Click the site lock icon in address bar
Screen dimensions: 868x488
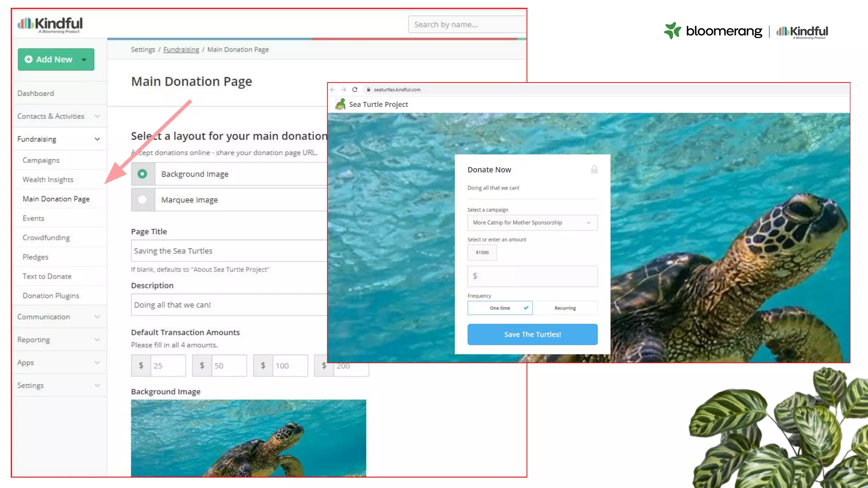[368, 89]
